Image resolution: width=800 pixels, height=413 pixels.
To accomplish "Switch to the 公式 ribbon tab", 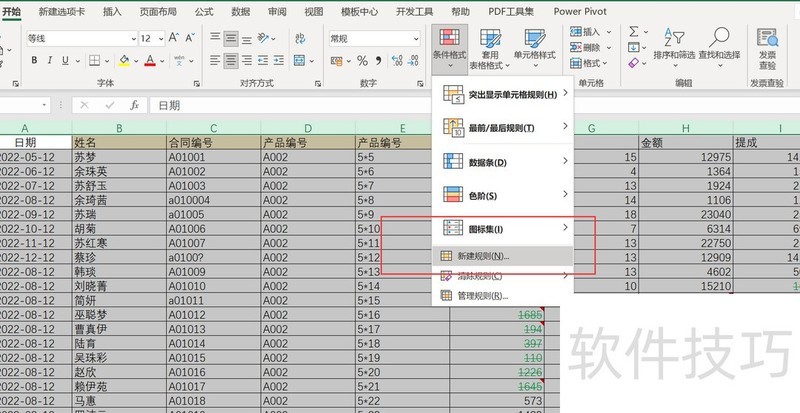I will (x=203, y=11).
